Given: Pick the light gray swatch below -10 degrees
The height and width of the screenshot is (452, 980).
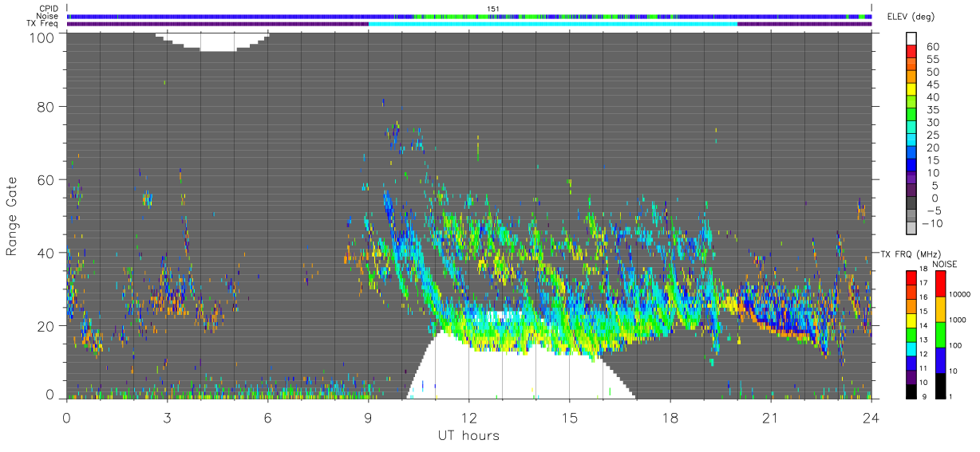Looking at the screenshot, I should click(912, 229).
